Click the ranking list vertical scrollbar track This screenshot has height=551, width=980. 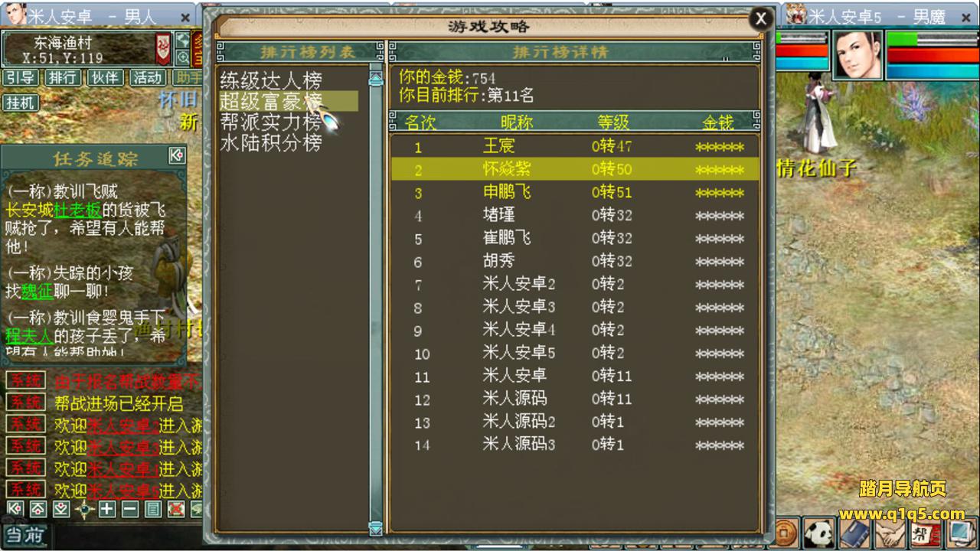(x=376, y=306)
